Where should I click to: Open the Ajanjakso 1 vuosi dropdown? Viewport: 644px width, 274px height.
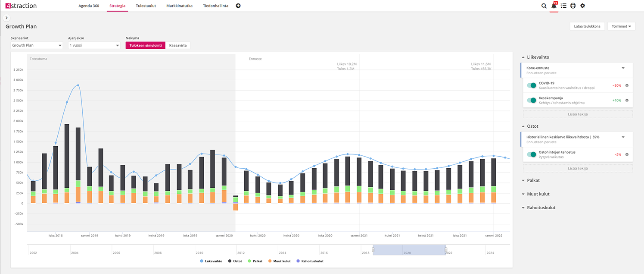[x=94, y=45]
